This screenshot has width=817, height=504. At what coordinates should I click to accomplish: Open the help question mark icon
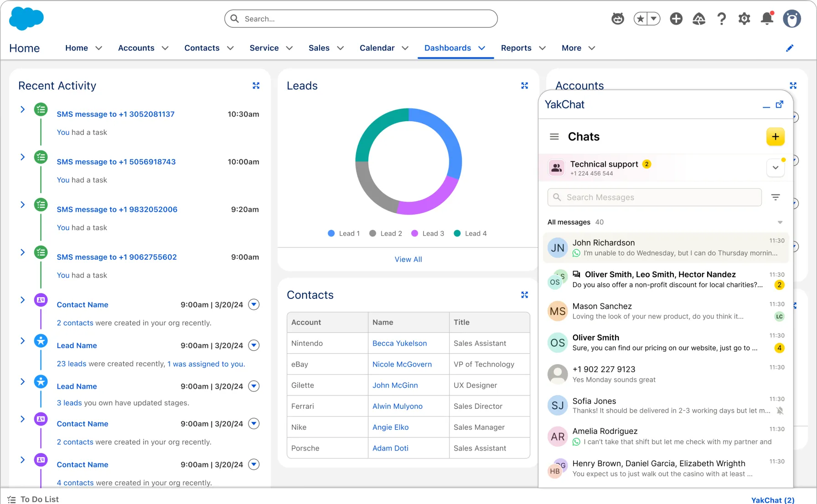(x=721, y=19)
